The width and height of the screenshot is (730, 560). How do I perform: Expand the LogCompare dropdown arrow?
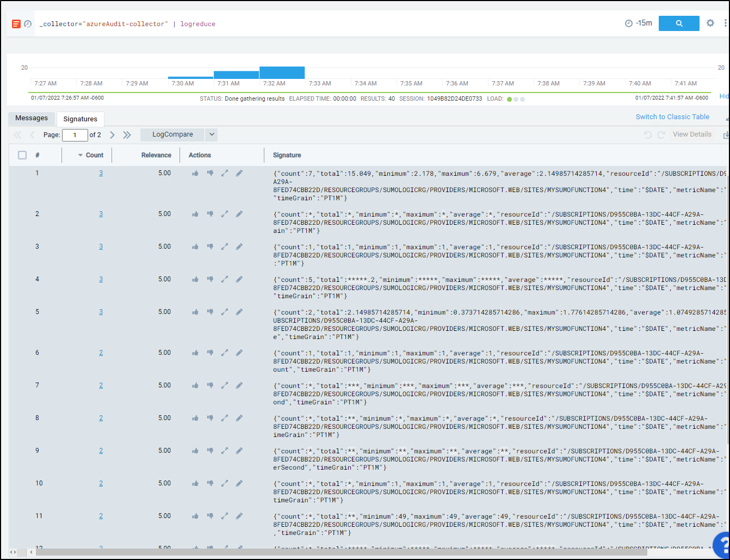pos(212,135)
